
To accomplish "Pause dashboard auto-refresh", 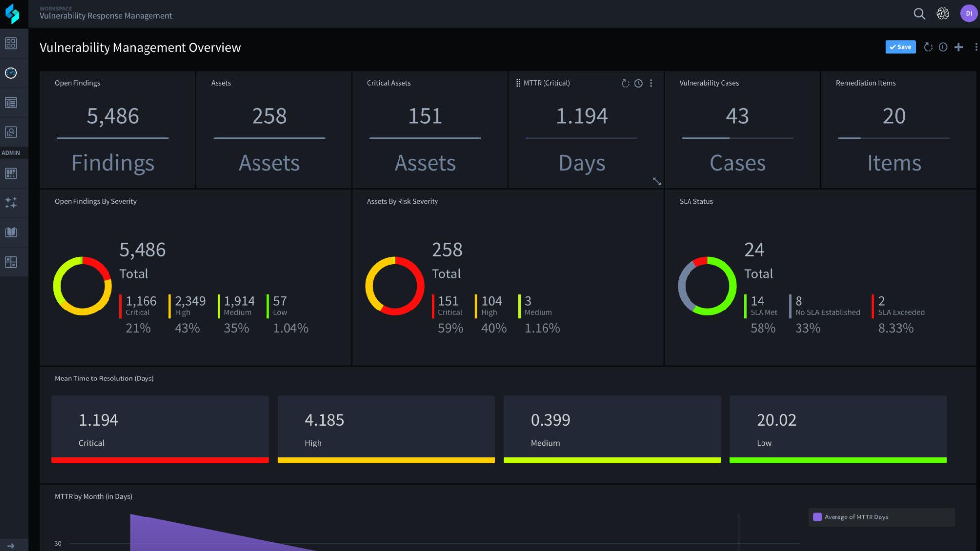I will 943,47.
